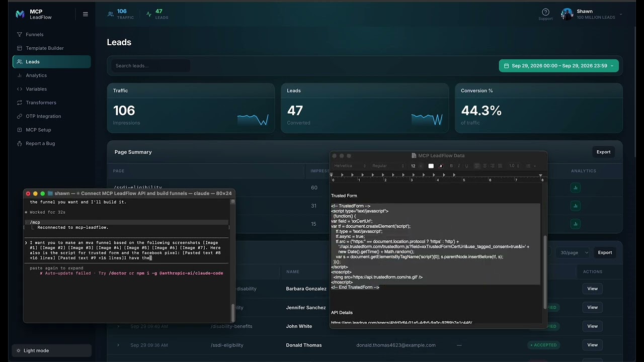View the Donald Thomas lead

593,345
